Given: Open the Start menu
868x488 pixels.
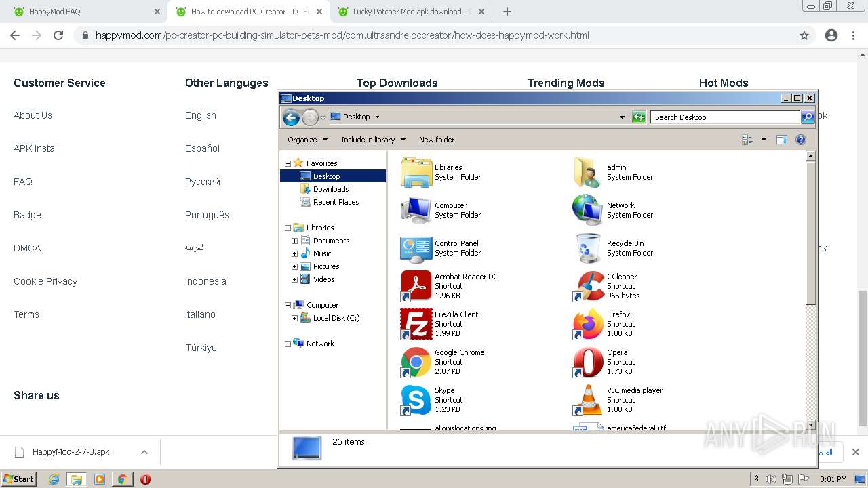Looking at the screenshot, I should 18,479.
